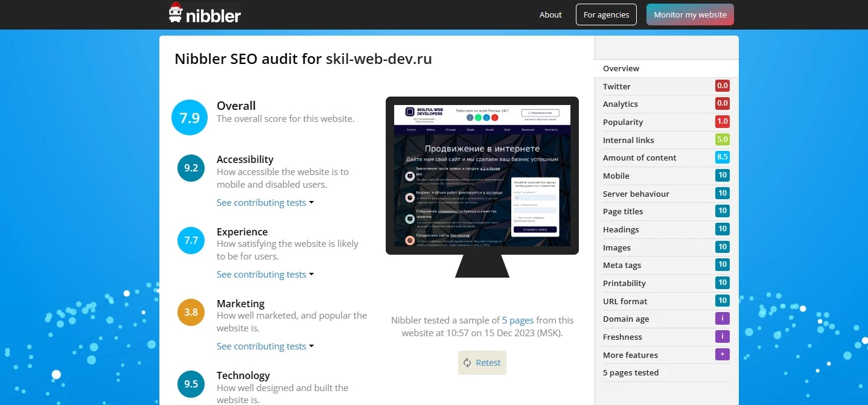Click the Marketing 3.8 score circle
This screenshot has width=868, height=405.
[x=191, y=312]
